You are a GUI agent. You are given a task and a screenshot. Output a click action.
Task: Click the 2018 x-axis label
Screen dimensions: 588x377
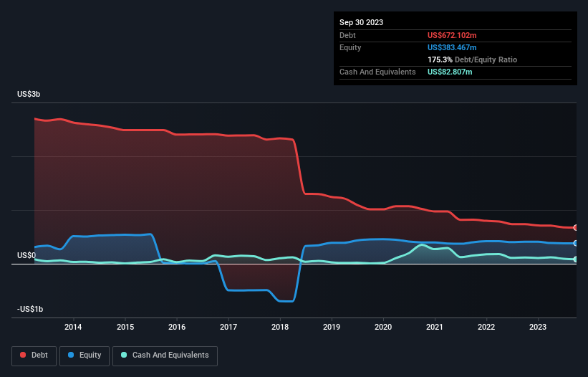click(280, 327)
